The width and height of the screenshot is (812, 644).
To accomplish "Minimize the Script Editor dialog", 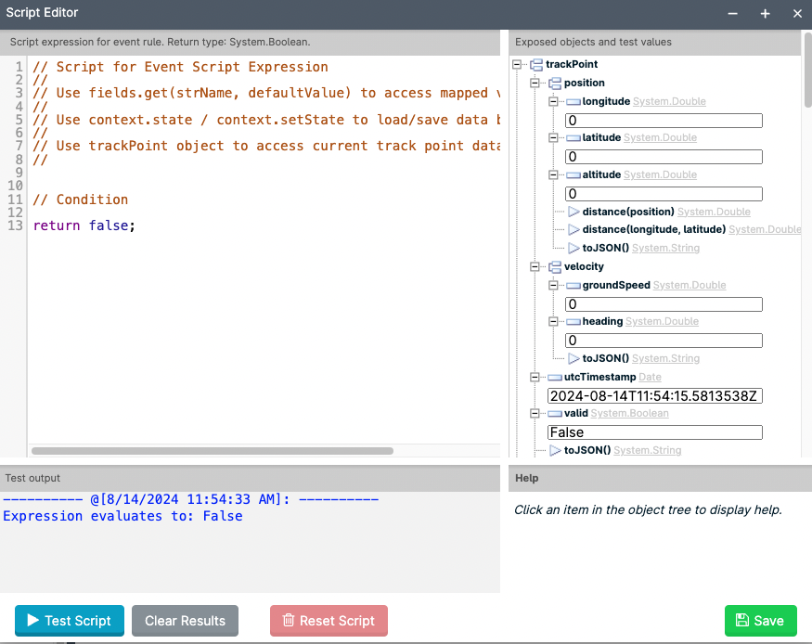I will coord(732,14).
